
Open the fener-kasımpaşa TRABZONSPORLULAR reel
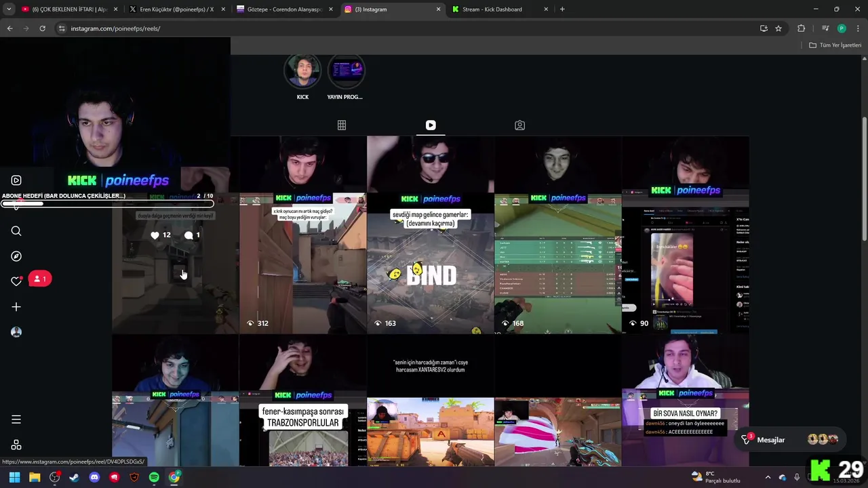tap(302, 401)
